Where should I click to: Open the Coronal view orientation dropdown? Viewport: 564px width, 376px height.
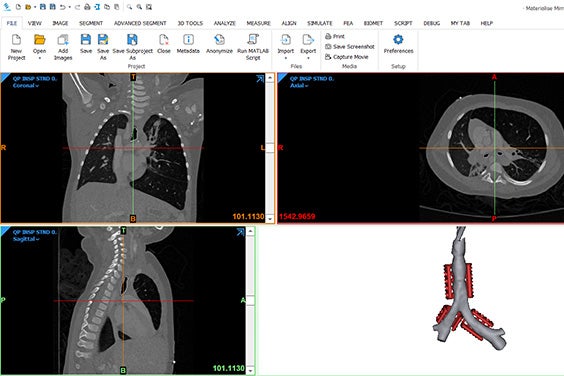[26, 86]
